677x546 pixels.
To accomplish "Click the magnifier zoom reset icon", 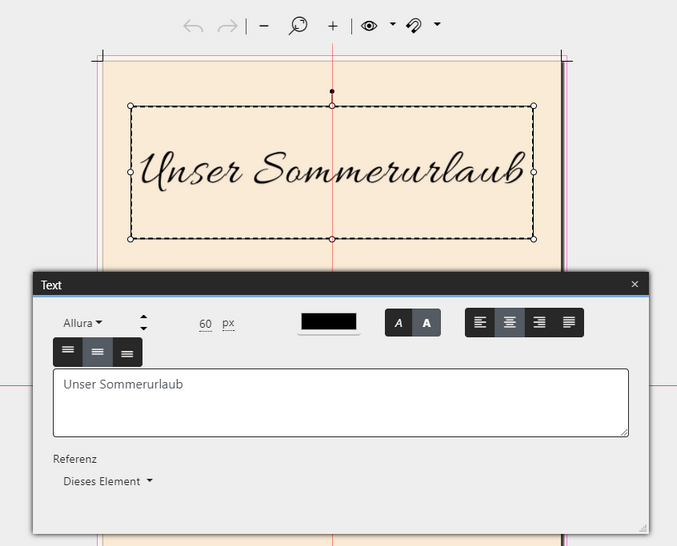I will click(298, 26).
